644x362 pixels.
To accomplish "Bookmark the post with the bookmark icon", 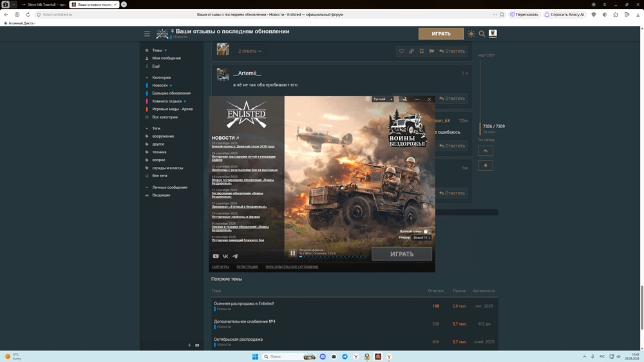I will 421,51.
